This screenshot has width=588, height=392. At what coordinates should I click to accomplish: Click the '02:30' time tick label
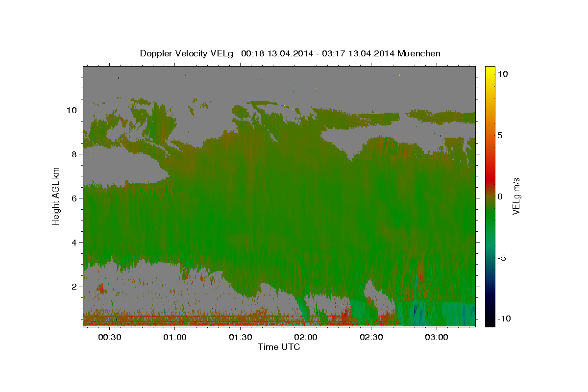pyautogui.click(x=371, y=338)
